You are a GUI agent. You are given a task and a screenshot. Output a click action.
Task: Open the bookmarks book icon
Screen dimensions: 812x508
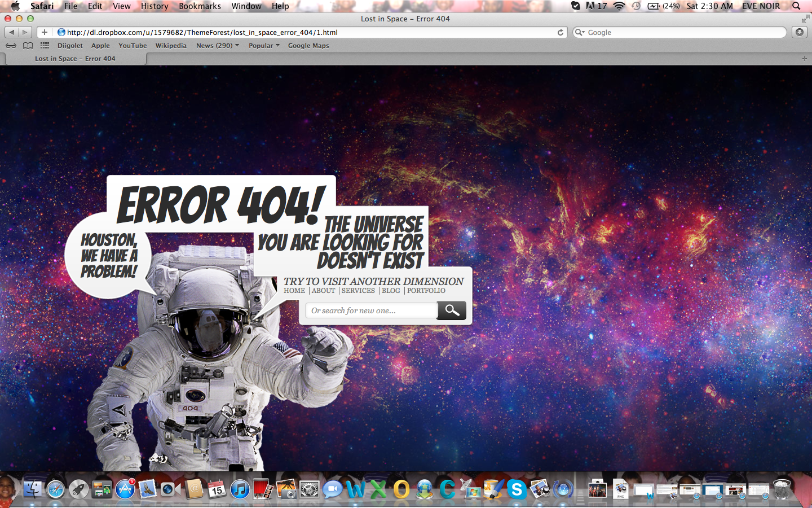(28, 46)
